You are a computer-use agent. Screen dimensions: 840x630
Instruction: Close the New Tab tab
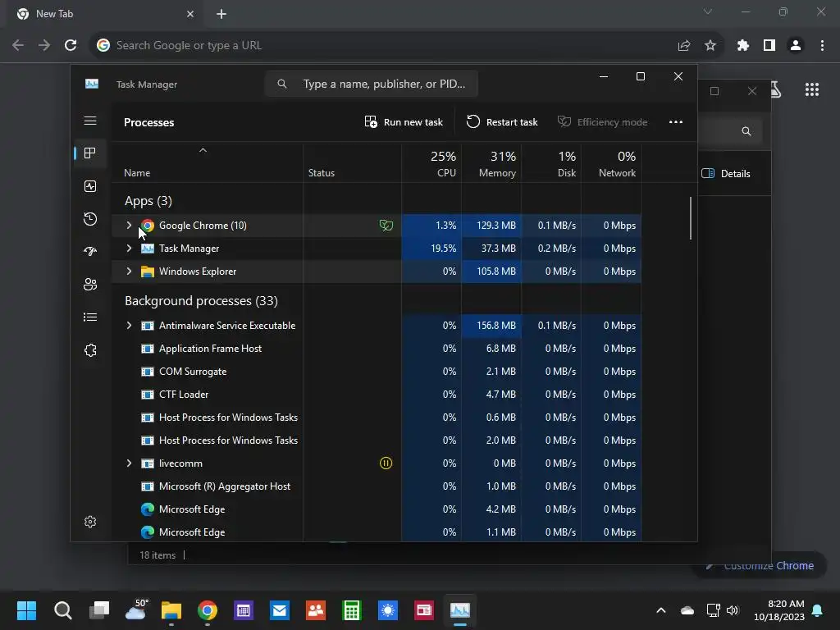(190, 15)
